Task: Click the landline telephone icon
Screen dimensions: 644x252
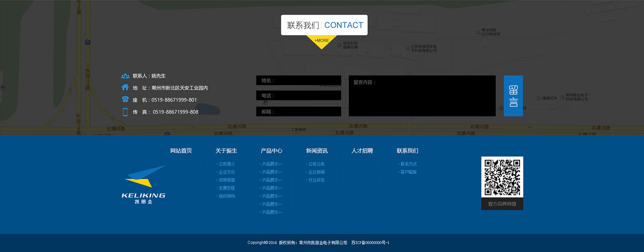Action: click(125, 99)
